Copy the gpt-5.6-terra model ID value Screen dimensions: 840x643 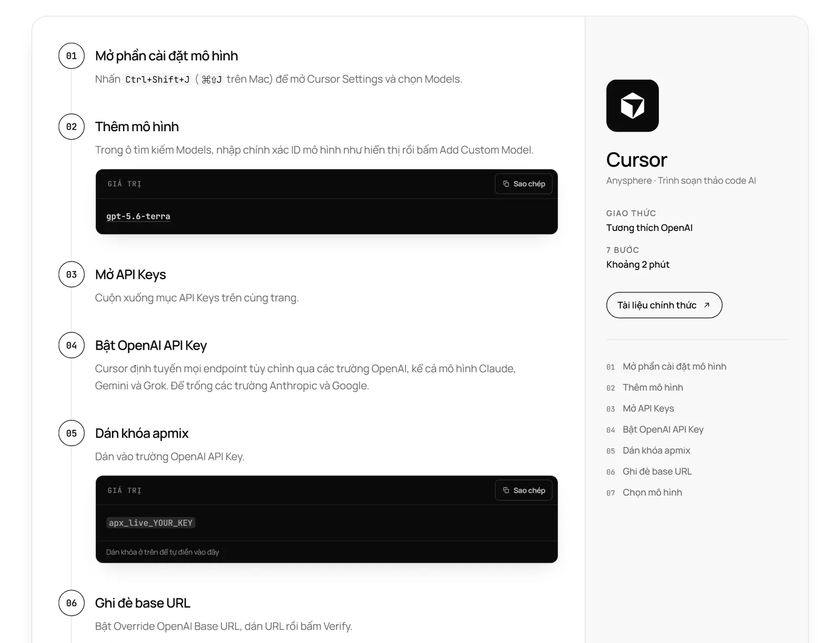[x=523, y=184]
